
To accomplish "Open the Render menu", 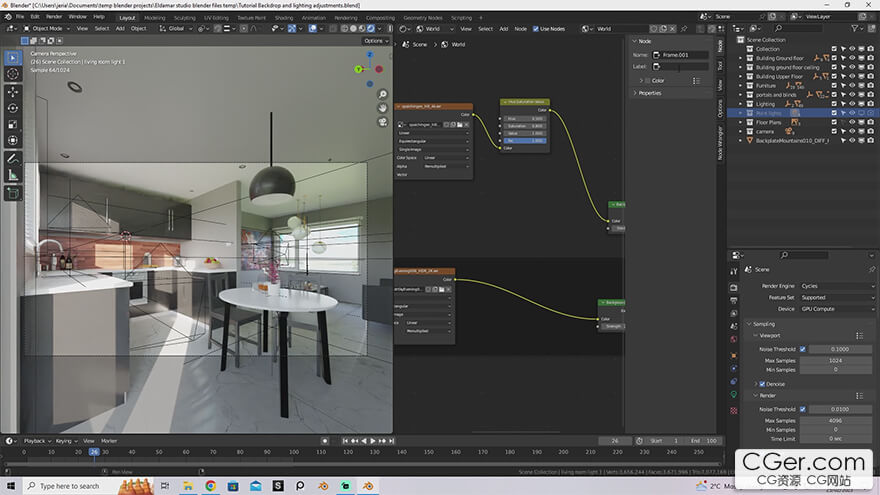I will pyautogui.click(x=54, y=17).
